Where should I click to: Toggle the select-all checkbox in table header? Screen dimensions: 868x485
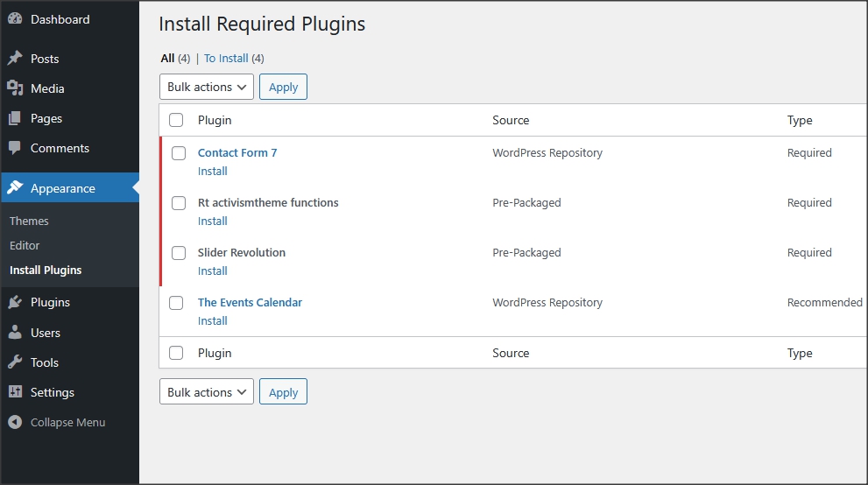click(x=176, y=120)
